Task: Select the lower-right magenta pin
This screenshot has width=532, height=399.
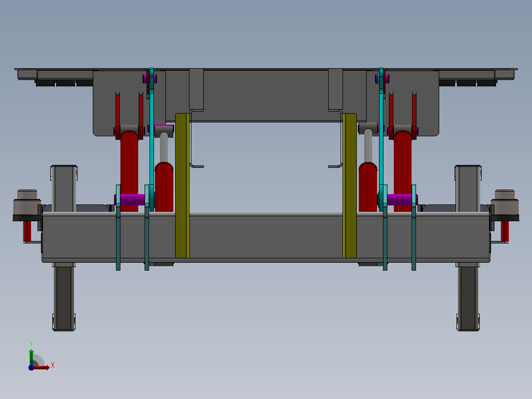Action: 400,199
